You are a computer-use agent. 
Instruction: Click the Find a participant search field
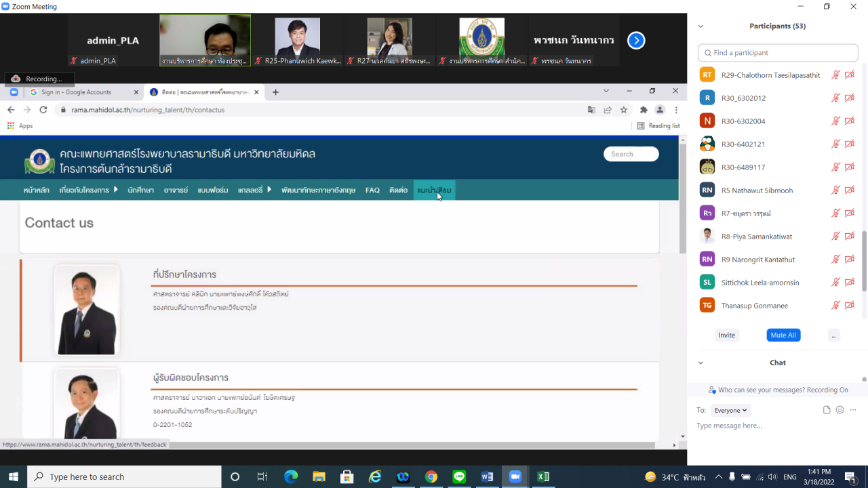[778, 53]
